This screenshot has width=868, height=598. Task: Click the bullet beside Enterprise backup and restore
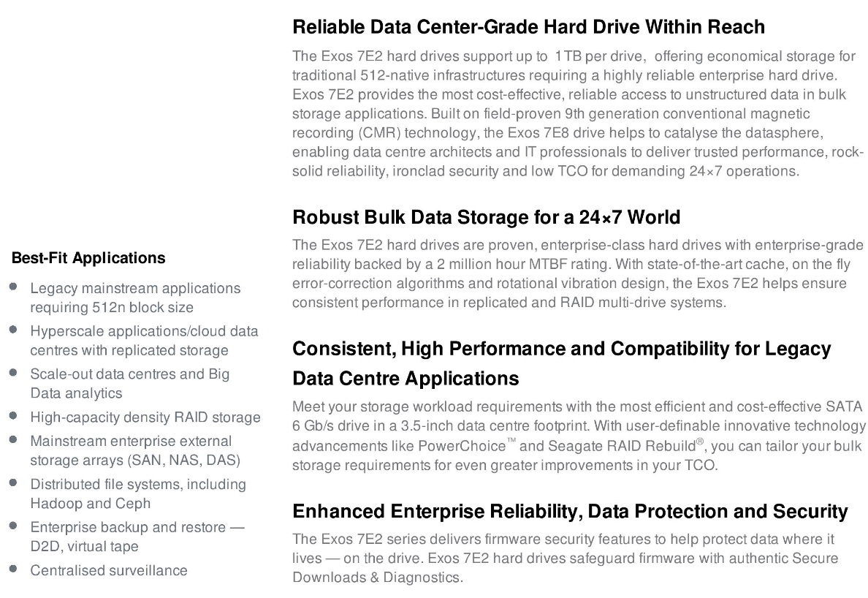pos(13,526)
